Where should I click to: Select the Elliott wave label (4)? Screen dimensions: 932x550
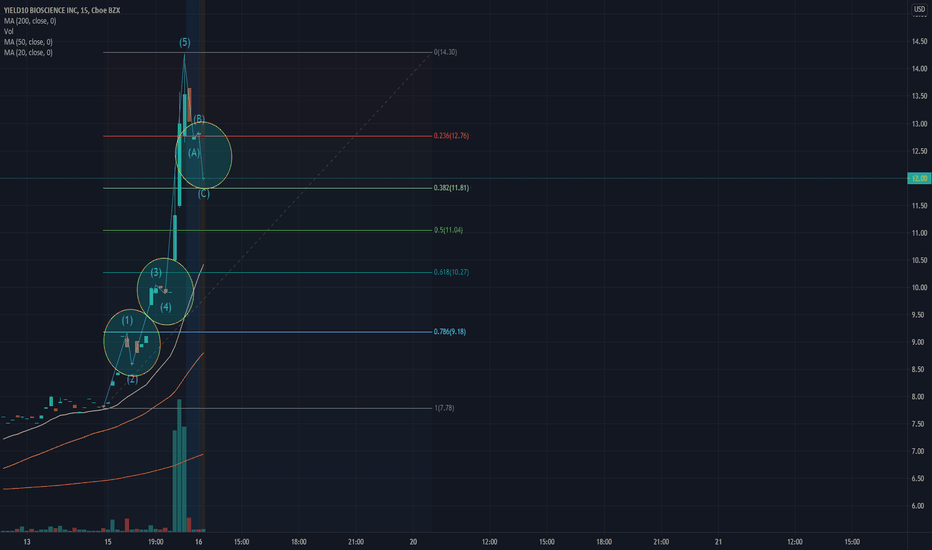tap(166, 307)
